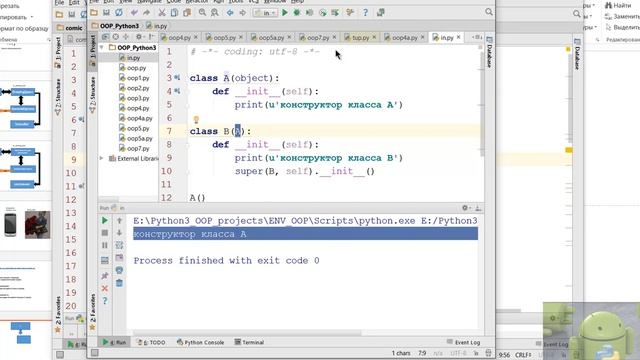Image resolution: width=640 pixels, height=360 pixels.
Task: Click the Pause output icon in Run panel
Action: 104,245
